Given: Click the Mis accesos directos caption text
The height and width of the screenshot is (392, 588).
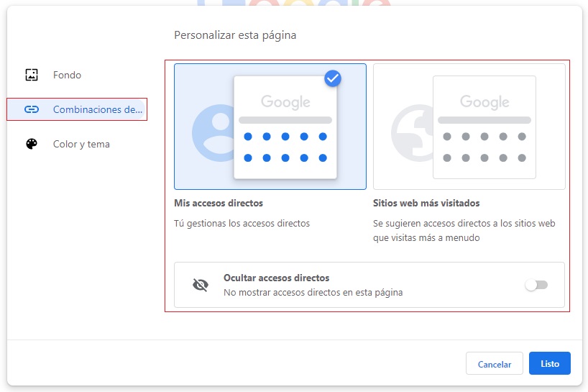Looking at the screenshot, I should [219, 203].
